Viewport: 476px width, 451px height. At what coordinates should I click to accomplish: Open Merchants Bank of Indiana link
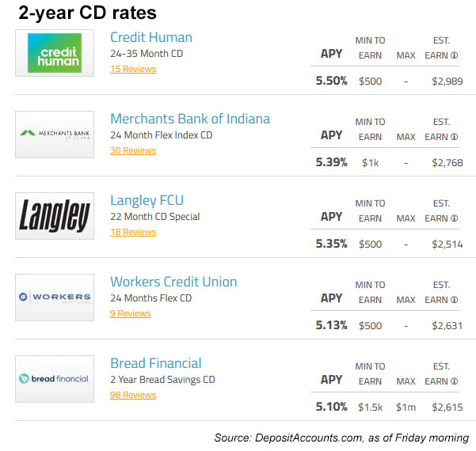[189, 119]
